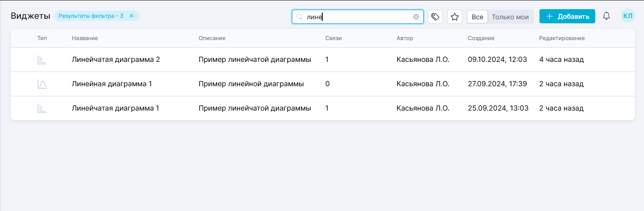Switch to Только мои widgets
The image size is (644, 211).
tap(510, 17)
